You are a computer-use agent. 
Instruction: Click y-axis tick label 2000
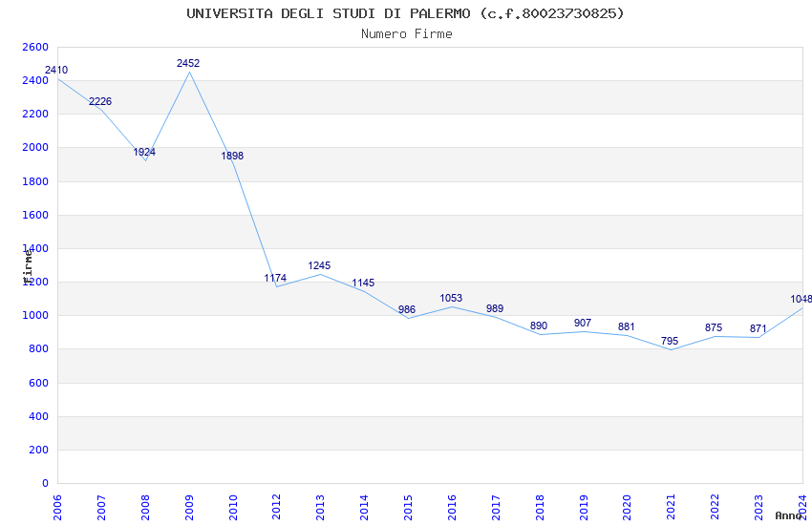[35, 147]
